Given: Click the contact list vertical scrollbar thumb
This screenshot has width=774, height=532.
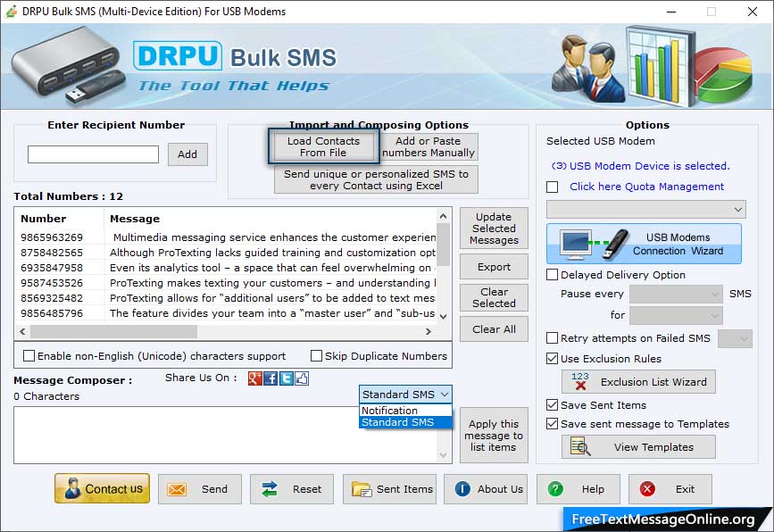Looking at the screenshot, I should (444, 245).
